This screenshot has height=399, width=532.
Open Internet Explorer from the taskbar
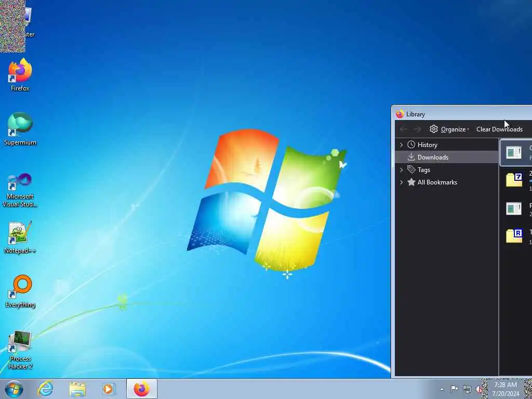46,389
